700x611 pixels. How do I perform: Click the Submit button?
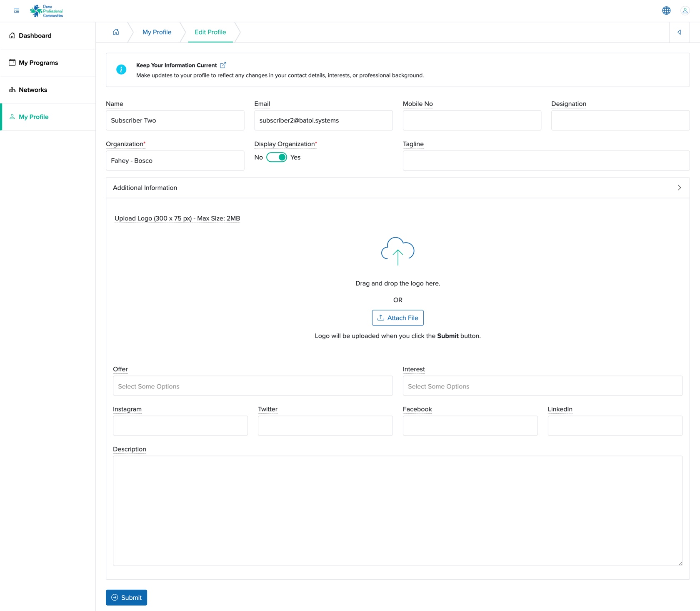[x=126, y=597]
